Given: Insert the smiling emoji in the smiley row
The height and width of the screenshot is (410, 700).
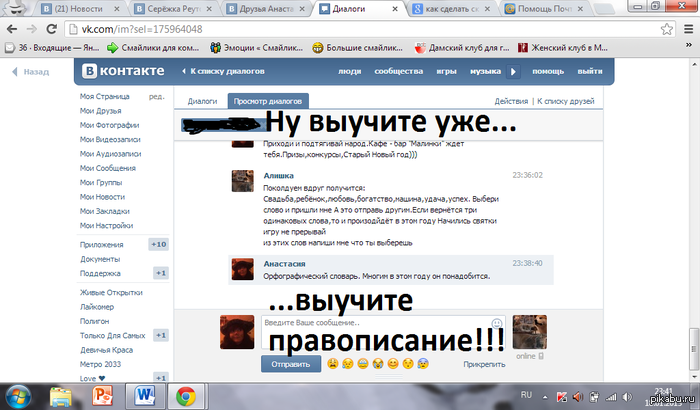Looking at the screenshot, I should pyautogui.click(x=393, y=364).
